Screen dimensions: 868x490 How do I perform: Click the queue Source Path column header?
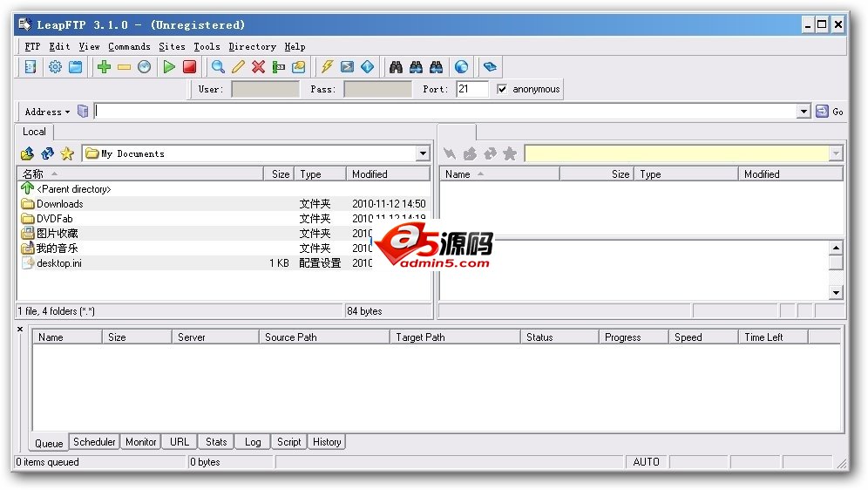coord(324,337)
